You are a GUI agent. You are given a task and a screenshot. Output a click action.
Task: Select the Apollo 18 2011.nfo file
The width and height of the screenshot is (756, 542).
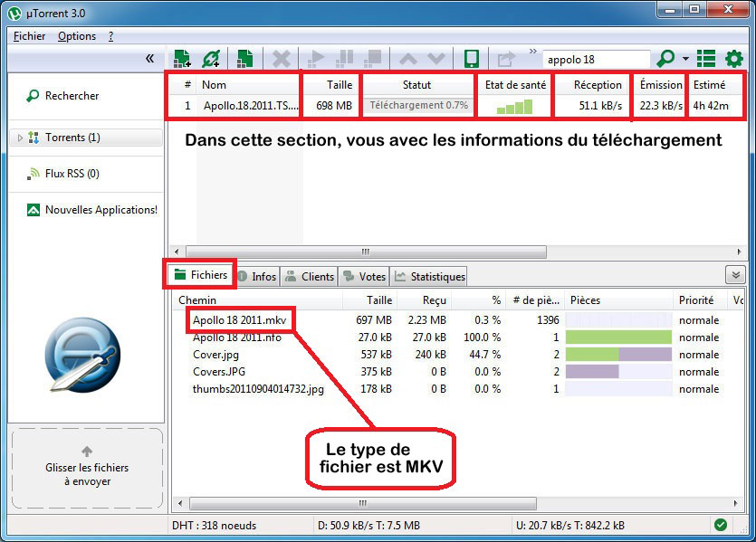tap(236, 338)
